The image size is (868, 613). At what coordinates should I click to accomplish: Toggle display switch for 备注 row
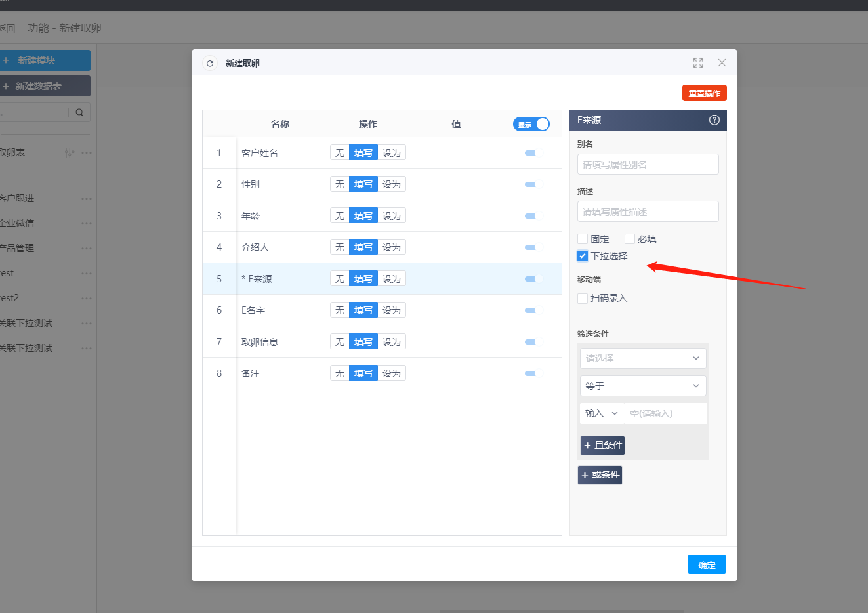point(533,373)
